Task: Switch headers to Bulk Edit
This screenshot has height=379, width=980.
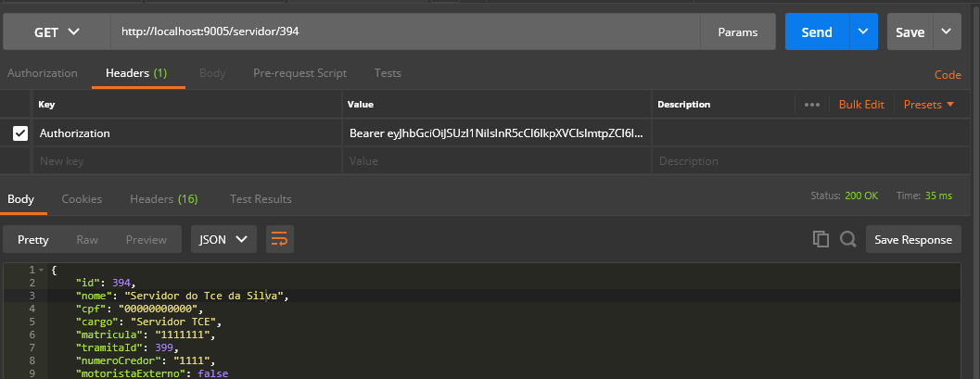Action: pyautogui.click(x=861, y=105)
